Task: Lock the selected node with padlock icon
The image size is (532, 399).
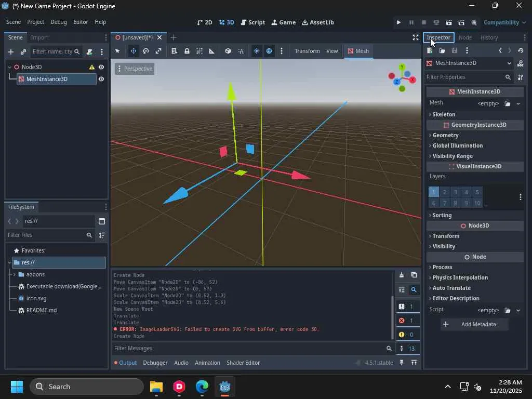Action: 187,51
